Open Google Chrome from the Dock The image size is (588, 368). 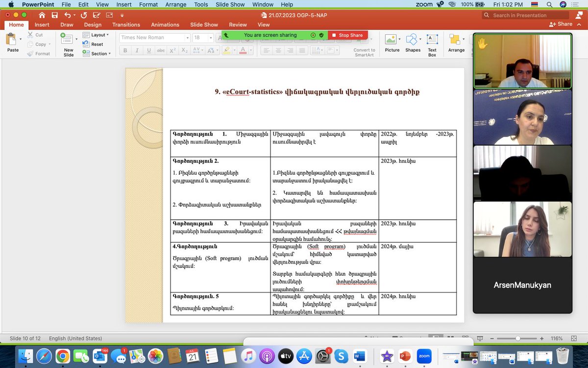(x=62, y=356)
